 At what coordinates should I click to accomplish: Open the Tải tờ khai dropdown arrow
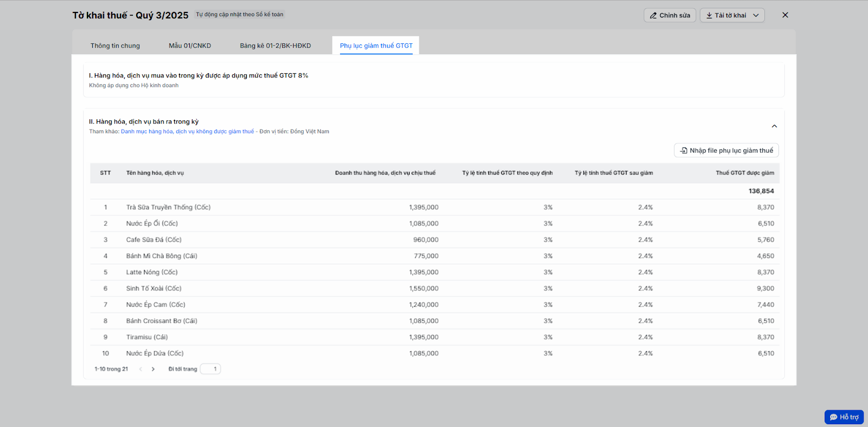click(x=756, y=16)
